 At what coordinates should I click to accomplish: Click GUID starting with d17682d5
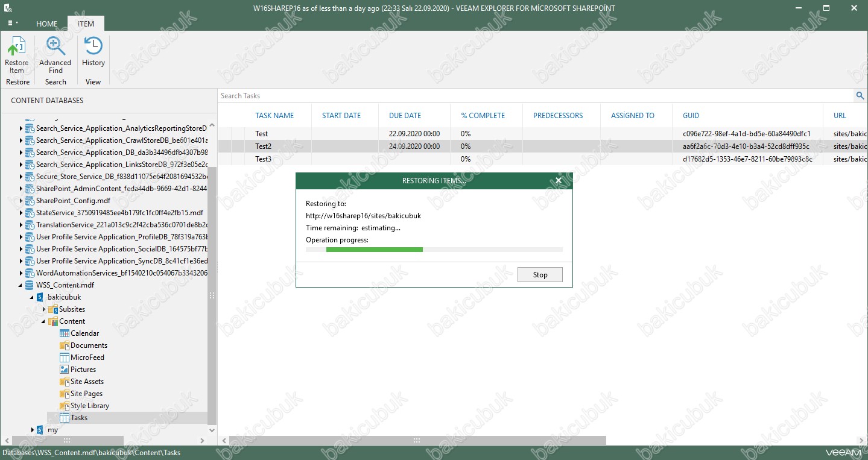(x=747, y=159)
